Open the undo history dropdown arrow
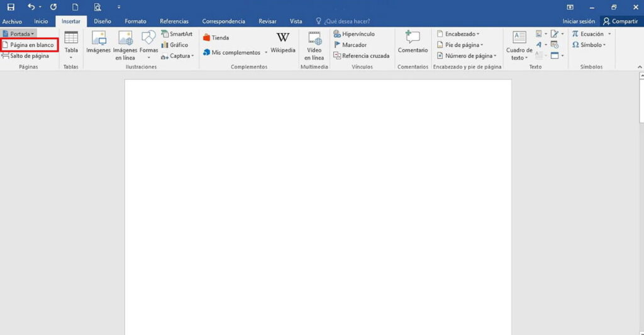 coord(40,7)
